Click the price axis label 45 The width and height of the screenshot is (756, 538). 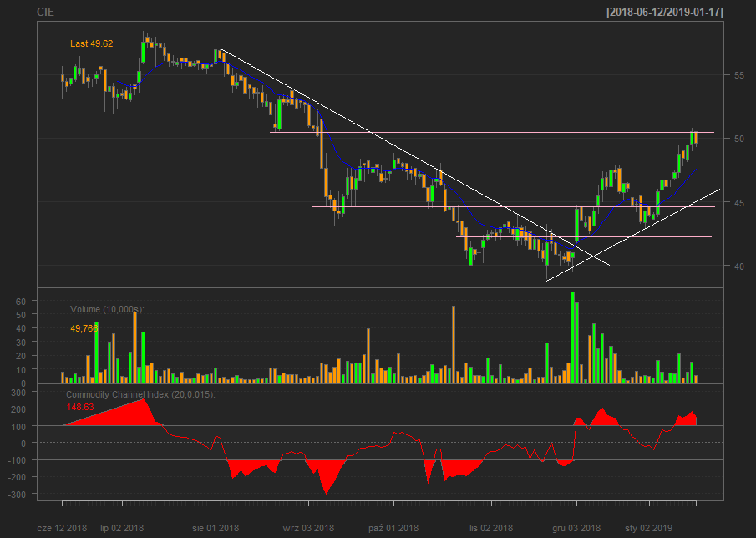[x=738, y=202]
